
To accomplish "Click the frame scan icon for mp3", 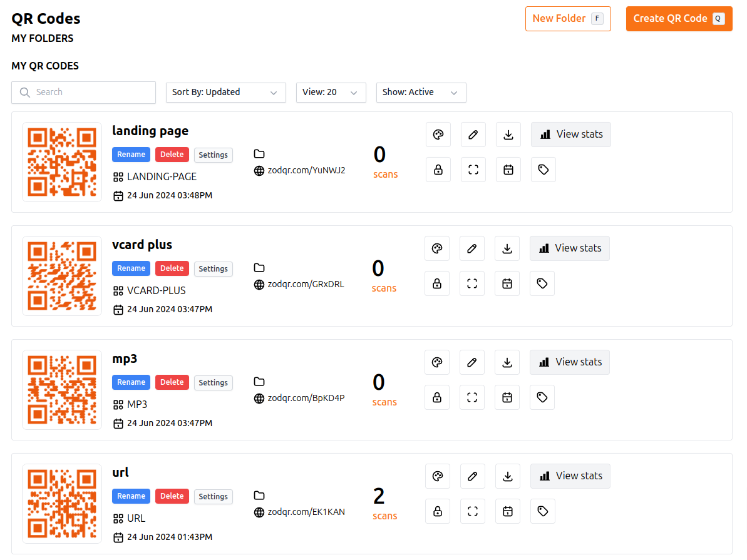I will pyautogui.click(x=472, y=397).
